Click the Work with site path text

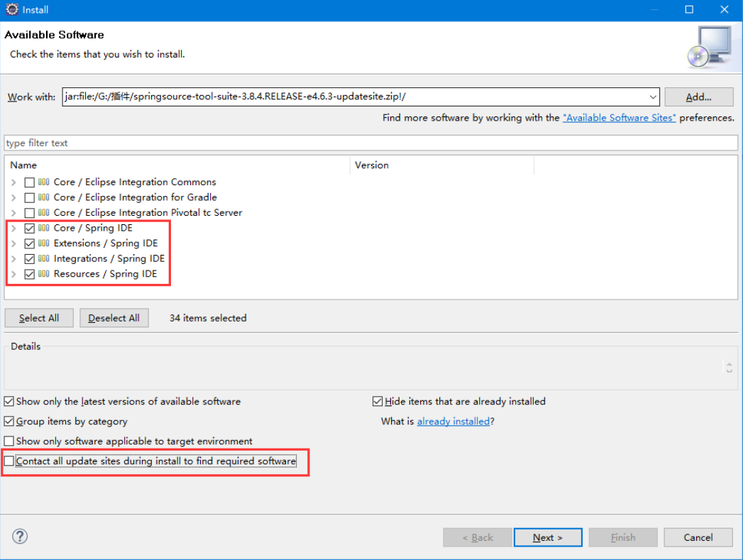[235, 97]
